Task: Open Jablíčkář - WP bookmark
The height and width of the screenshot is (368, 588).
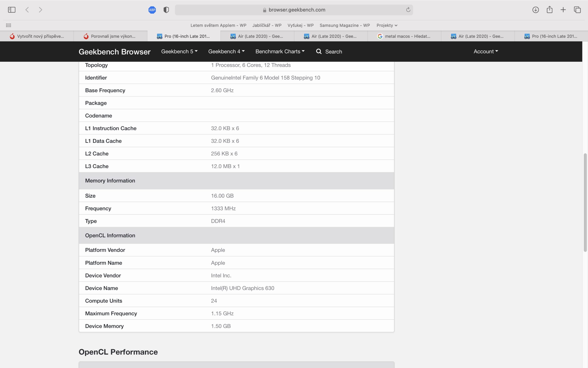Action: 267,25
